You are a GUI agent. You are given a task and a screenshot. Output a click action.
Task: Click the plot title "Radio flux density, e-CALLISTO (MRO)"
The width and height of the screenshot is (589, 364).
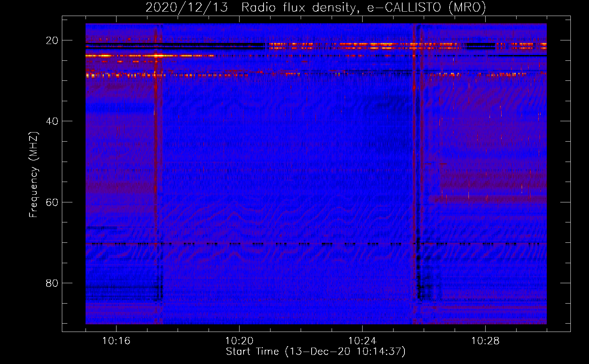point(364,7)
